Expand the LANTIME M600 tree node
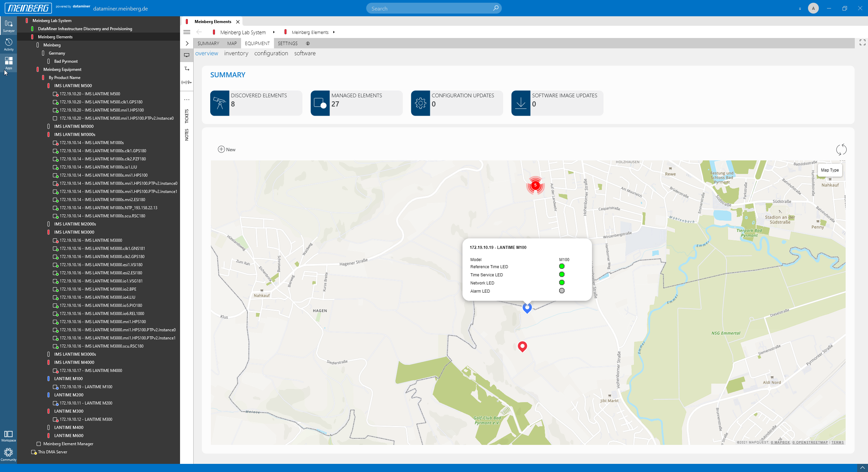Viewport: 868px width, 472px height. click(x=48, y=436)
